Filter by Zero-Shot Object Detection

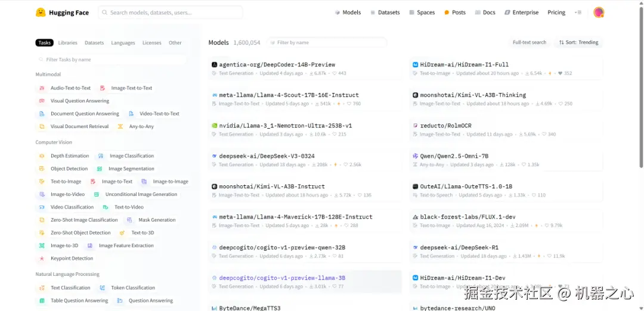pos(75,232)
